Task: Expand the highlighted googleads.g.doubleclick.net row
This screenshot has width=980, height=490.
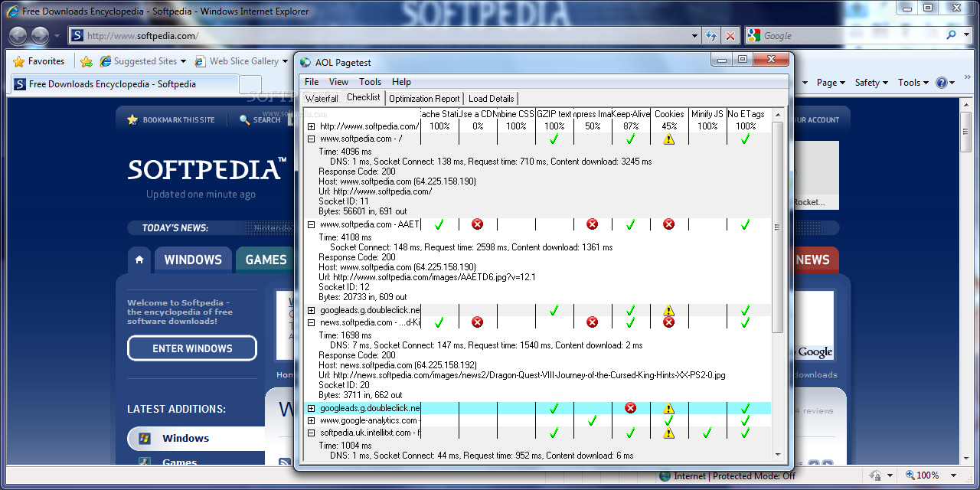Action: [312, 408]
